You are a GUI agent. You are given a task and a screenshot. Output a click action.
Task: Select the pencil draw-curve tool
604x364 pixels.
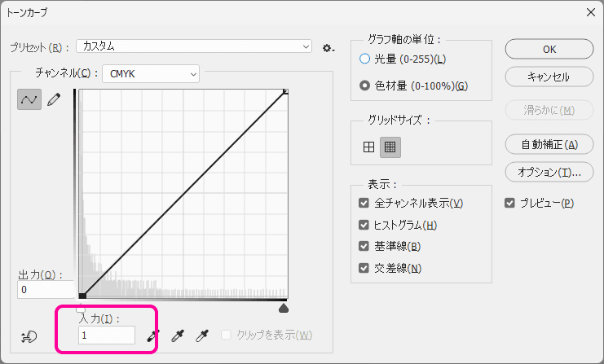click(54, 99)
